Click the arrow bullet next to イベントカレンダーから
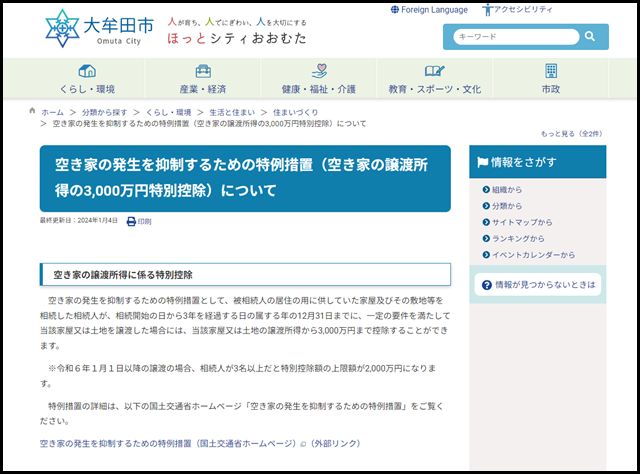The image size is (640, 474). (x=486, y=255)
